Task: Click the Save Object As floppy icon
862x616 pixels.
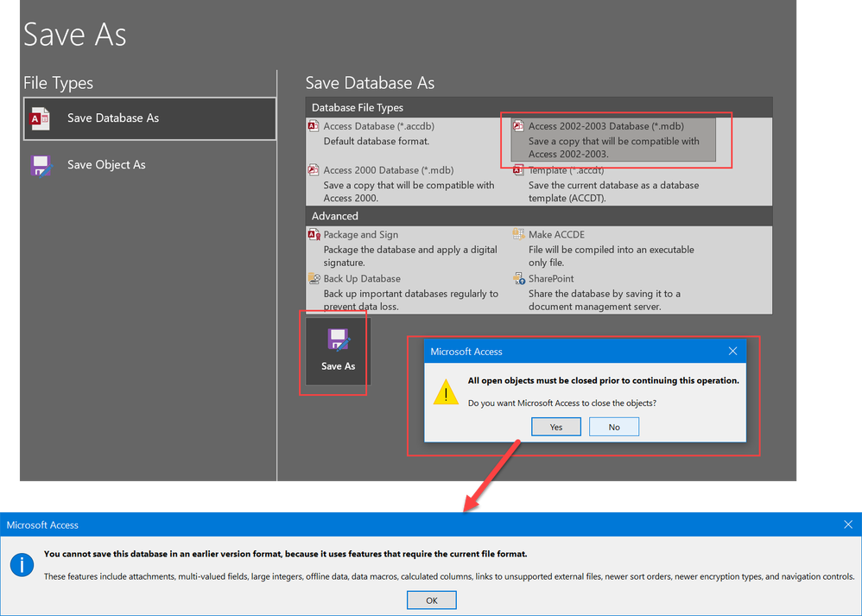Action: click(x=41, y=166)
